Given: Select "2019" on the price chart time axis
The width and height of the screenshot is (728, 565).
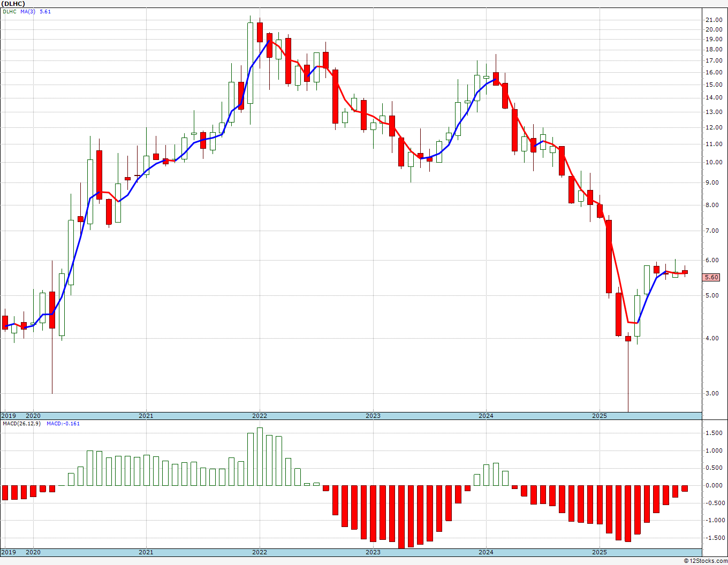Looking at the screenshot, I should [x=8, y=416].
